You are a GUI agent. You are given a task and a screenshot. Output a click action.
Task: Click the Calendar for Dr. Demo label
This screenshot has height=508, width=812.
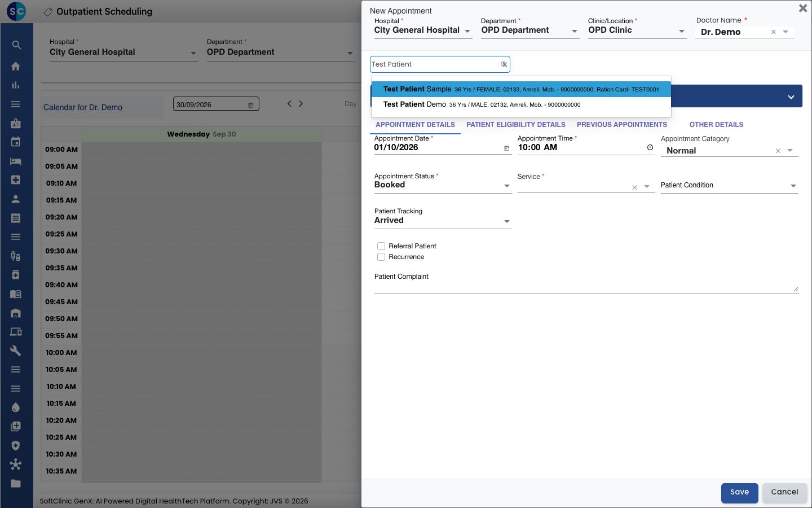coord(83,107)
